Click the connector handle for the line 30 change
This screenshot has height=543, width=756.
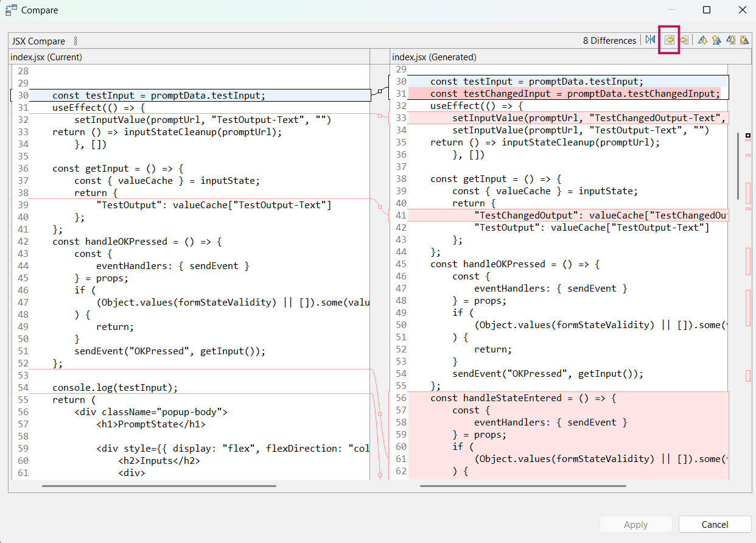coord(379,91)
